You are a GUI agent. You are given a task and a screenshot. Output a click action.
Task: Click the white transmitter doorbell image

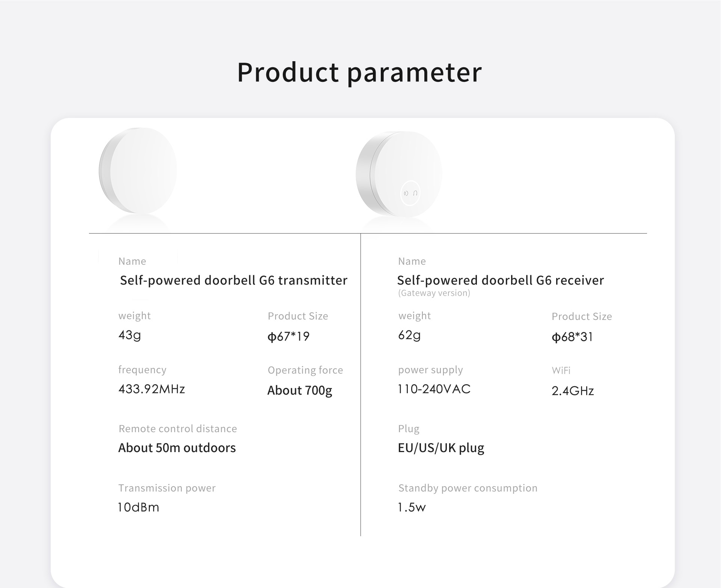click(x=138, y=171)
